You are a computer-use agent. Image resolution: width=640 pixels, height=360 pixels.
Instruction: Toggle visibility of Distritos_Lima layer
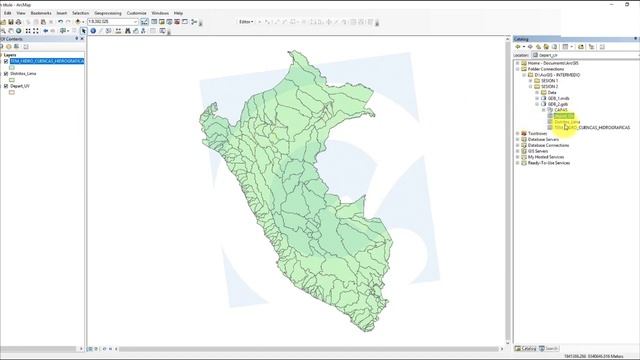coord(6,74)
